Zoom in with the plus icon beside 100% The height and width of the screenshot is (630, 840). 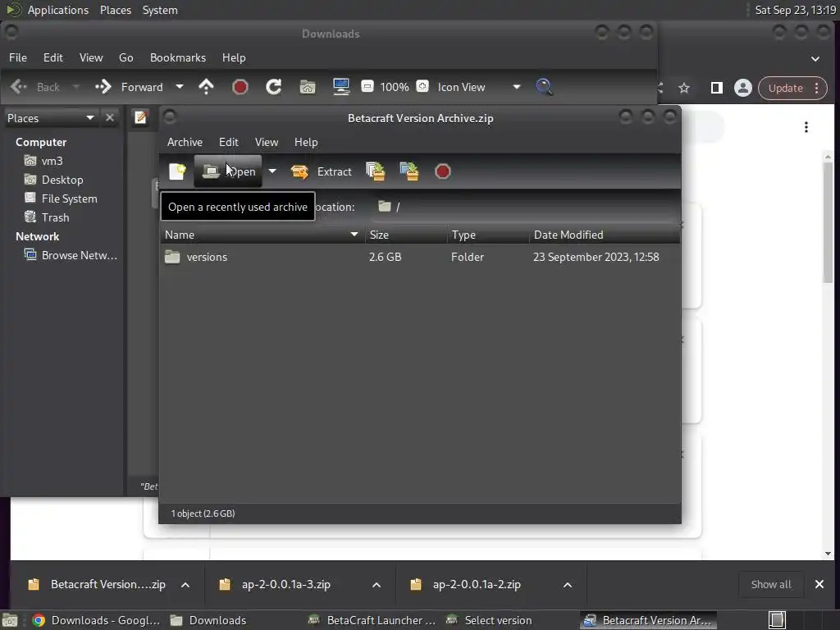(x=422, y=86)
